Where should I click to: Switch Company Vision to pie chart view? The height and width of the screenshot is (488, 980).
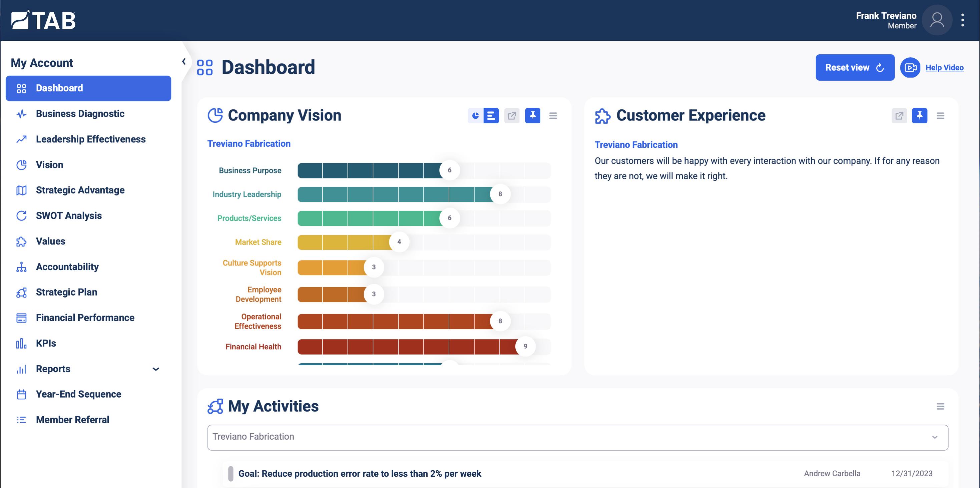tap(475, 116)
